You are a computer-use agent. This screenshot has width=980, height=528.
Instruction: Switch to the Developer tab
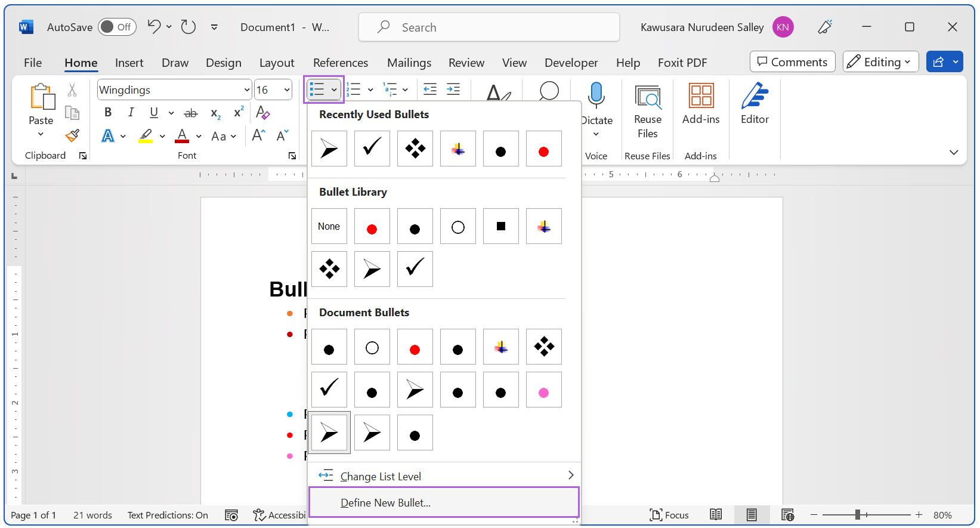coord(571,63)
